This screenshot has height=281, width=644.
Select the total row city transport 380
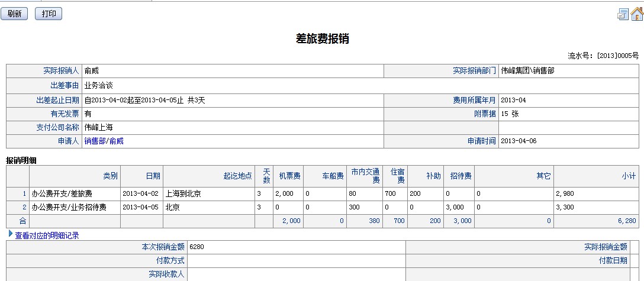pyautogui.click(x=374, y=221)
